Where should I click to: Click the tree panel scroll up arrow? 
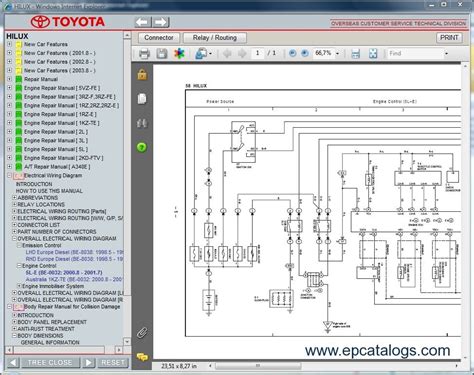click(x=127, y=35)
